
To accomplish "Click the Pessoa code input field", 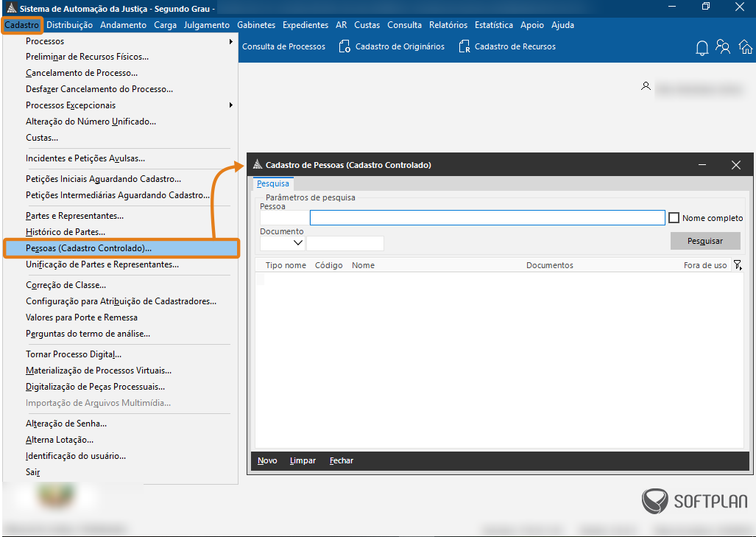I will (x=284, y=217).
